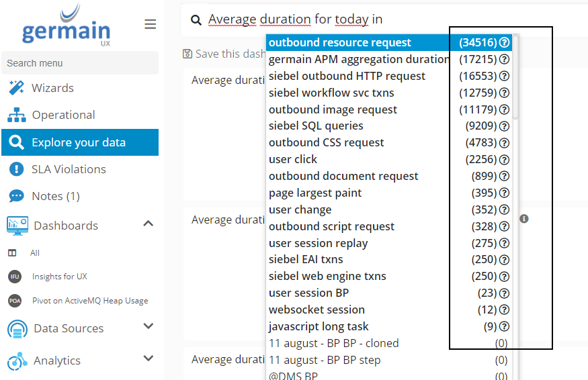Click the Search menu input field

tap(80, 63)
